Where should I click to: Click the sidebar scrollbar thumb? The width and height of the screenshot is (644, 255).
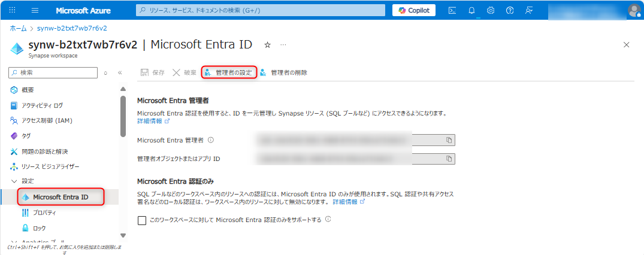click(x=123, y=116)
